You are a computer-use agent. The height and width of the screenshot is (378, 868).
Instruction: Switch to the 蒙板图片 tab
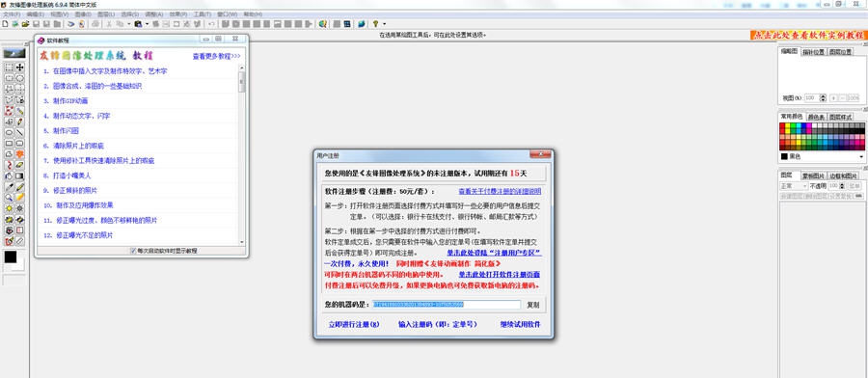tap(813, 175)
